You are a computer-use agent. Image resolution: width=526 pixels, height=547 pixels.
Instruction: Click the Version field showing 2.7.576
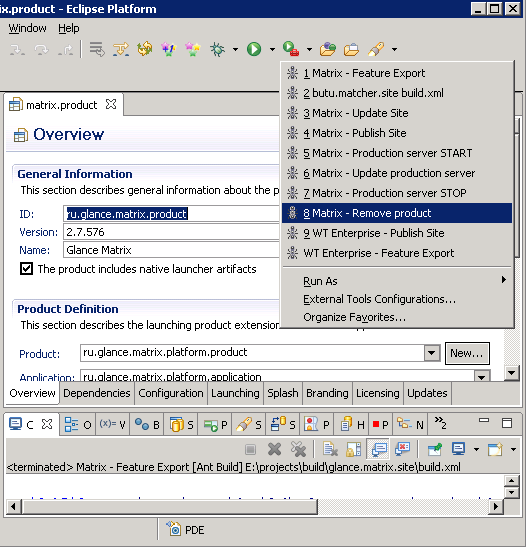171,232
